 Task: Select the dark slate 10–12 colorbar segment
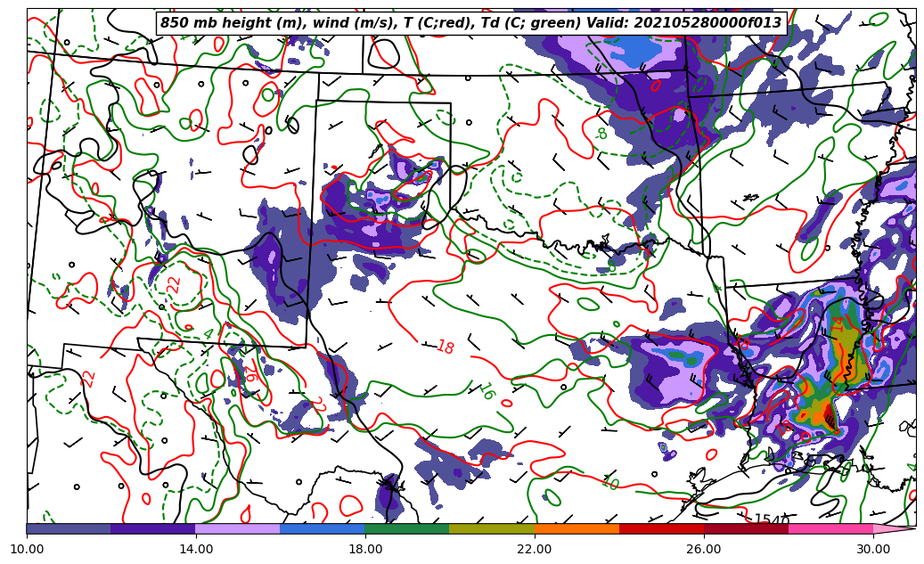click(x=69, y=528)
